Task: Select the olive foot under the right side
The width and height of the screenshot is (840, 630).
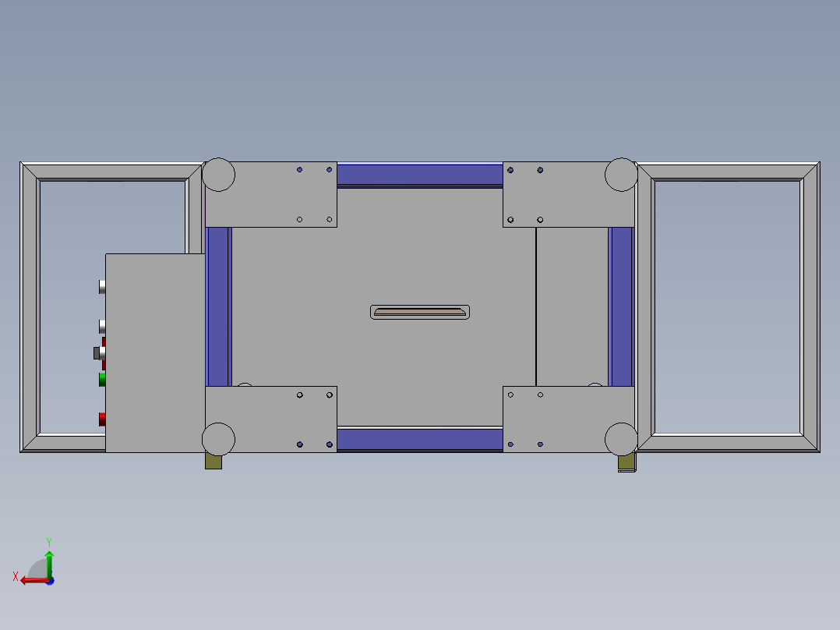Action: (626, 462)
